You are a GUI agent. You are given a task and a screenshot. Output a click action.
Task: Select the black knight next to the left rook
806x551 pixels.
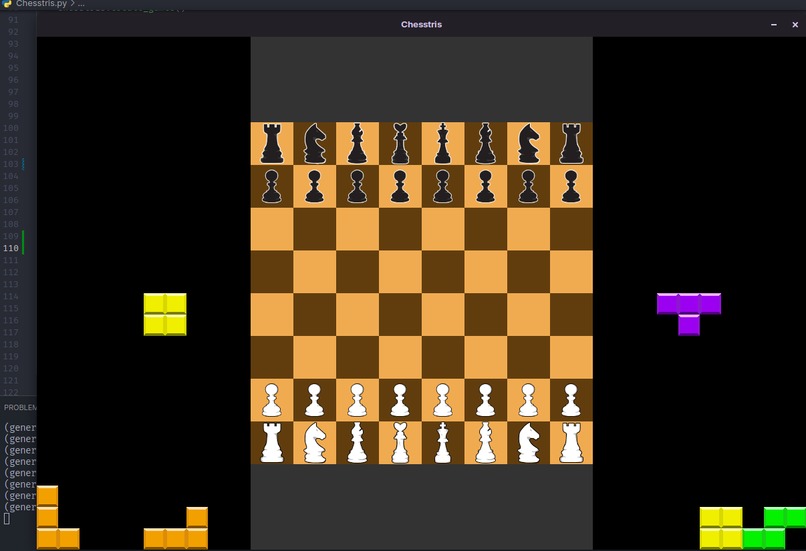click(x=315, y=143)
